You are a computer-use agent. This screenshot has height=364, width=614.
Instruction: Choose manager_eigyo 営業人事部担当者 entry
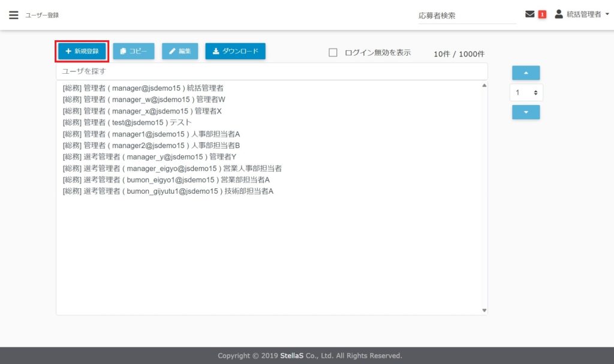[172, 169]
